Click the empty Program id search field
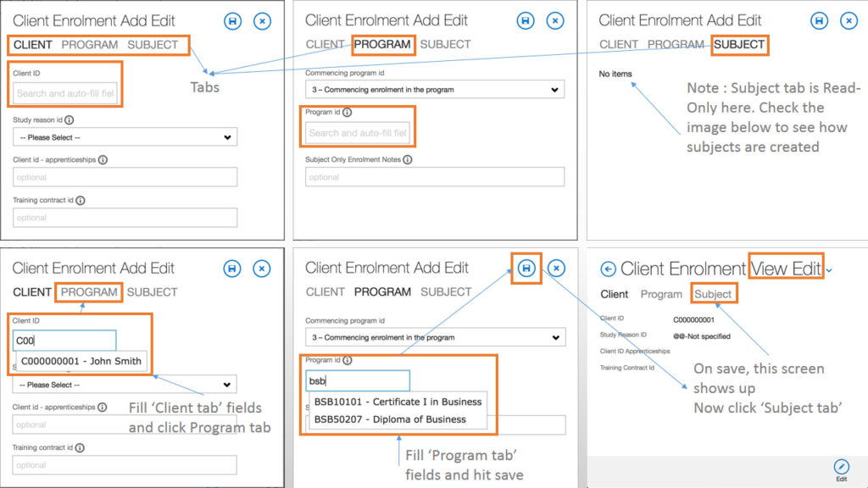Screen dimensions: 868x488 [359, 133]
